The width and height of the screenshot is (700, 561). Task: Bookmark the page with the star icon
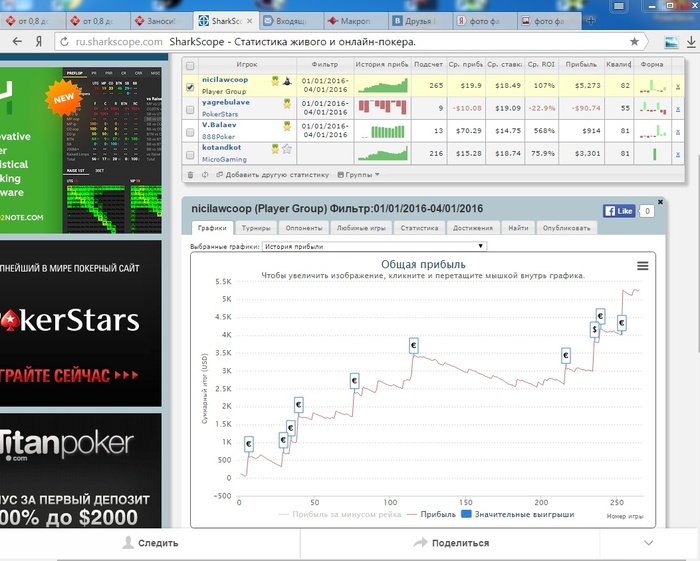point(634,42)
